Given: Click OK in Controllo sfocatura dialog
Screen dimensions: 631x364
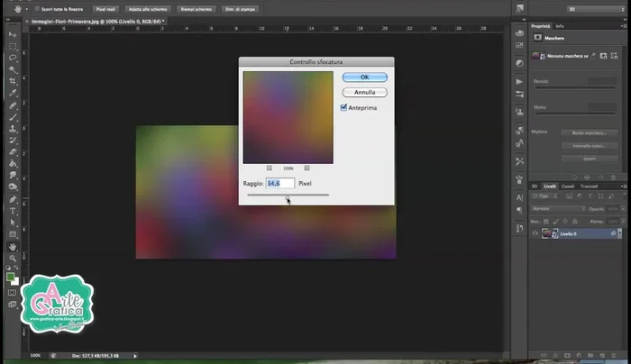Looking at the screenshot, I should pyautogui.click(x=364, y=77).
